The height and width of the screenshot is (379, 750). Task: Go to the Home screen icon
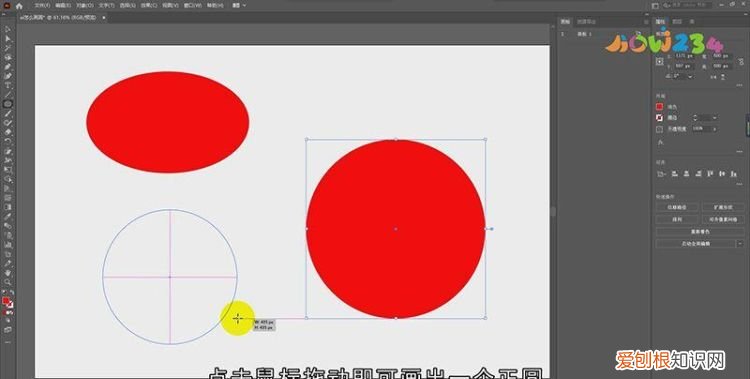19,6
